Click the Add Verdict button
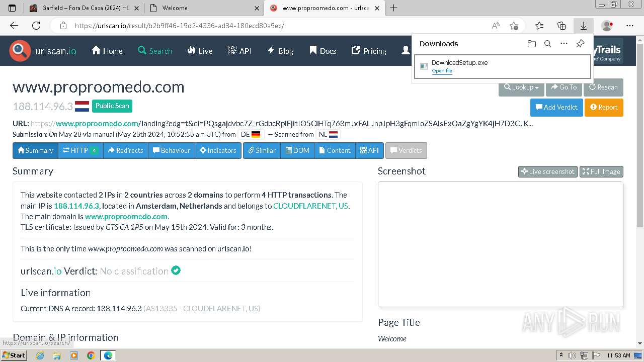644x362 pixels. [556, 107]
